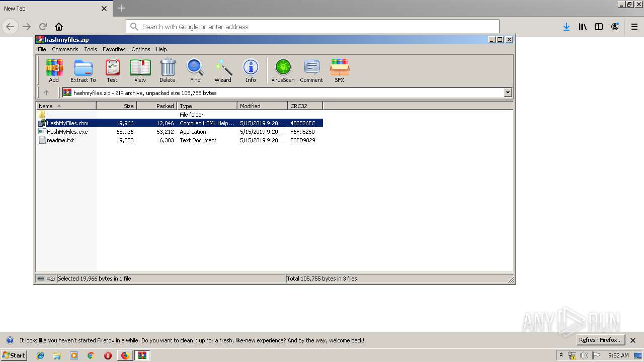This screenshot has width=644, height=362.
Task: Open the File menu
Action: coord(42,49)
